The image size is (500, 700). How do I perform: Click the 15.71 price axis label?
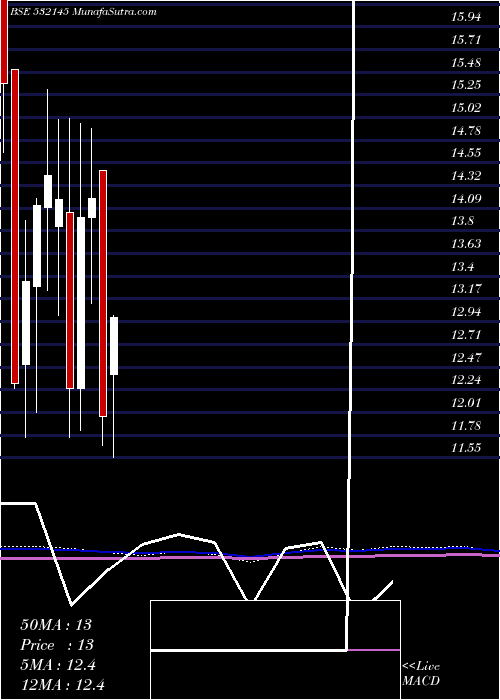coord(466,40)
